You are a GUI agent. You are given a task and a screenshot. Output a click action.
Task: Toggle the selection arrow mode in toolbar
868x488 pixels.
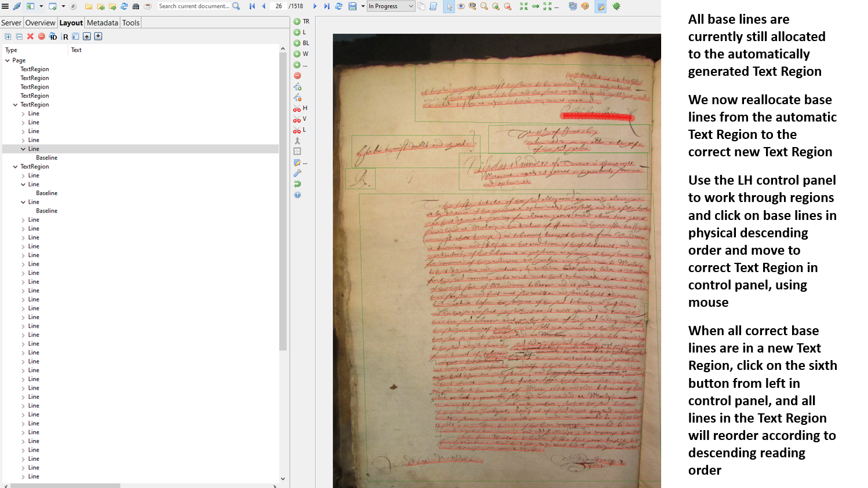pos(449,6)
